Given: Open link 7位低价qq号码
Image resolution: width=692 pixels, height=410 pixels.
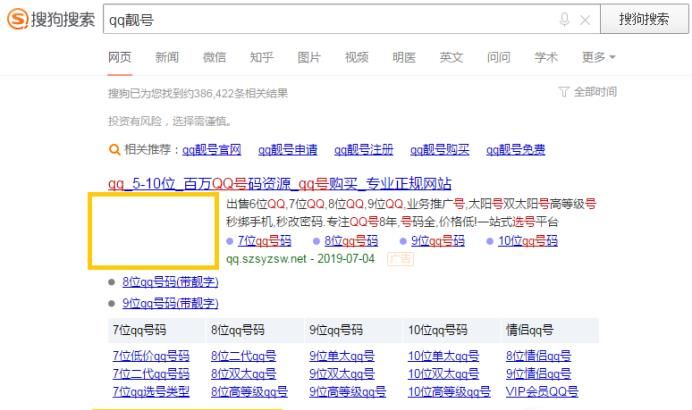Looking at the screenshot, I should coord(151,356).
